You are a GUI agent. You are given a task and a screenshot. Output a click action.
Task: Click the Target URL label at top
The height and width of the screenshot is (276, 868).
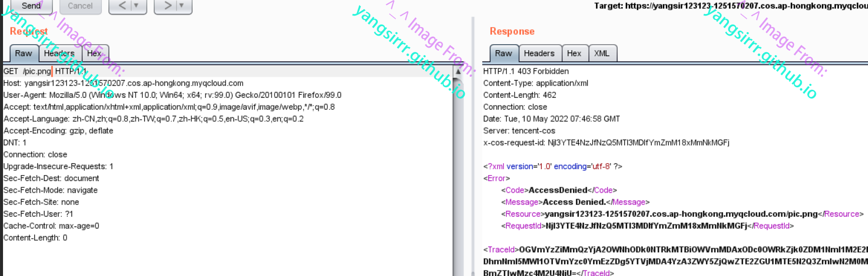[731, 6]
